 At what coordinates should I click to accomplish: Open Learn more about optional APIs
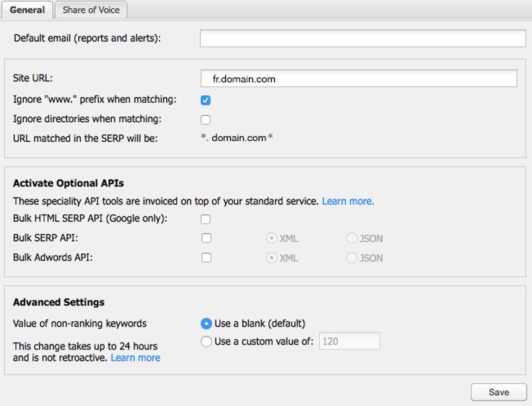[348, 201]
